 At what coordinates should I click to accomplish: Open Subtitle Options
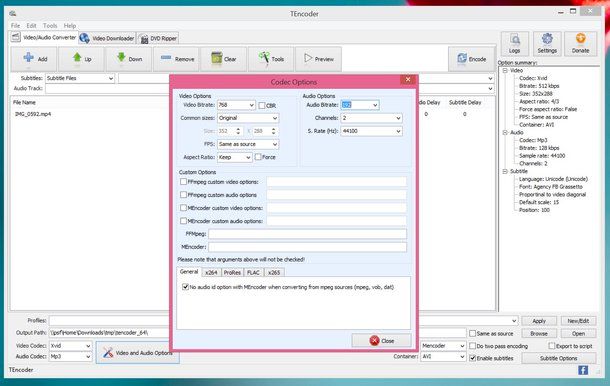click(x=559, y=358)
